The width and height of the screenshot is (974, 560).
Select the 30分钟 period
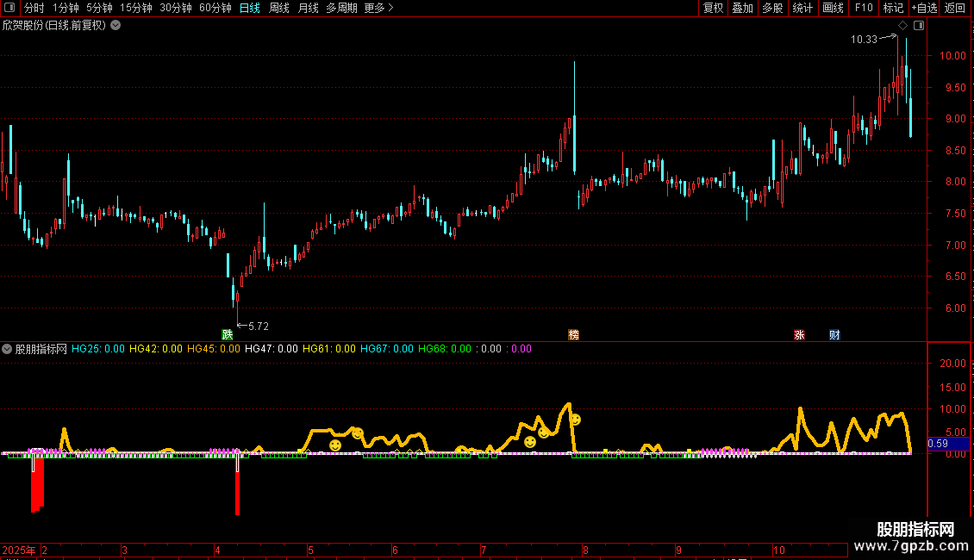coord(175,8)
